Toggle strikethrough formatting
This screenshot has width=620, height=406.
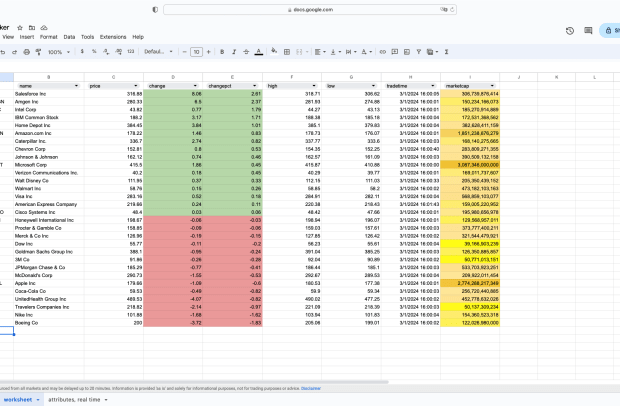click(245, 51)
